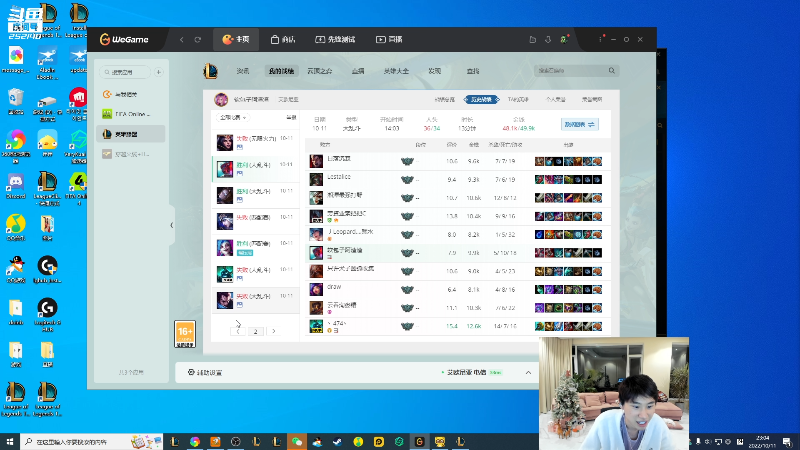Refresh the WeGame page
The image size is (800, 450).
[198, 39]
